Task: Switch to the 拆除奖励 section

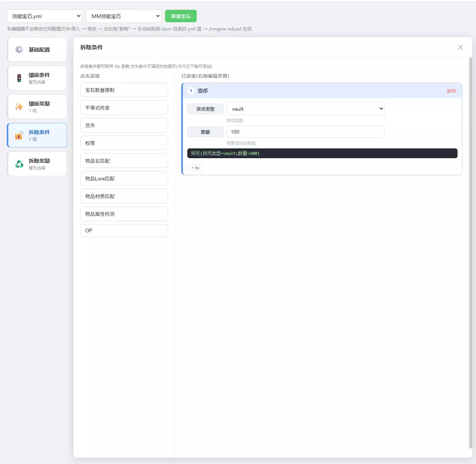Action: click(x=37, y=164)
